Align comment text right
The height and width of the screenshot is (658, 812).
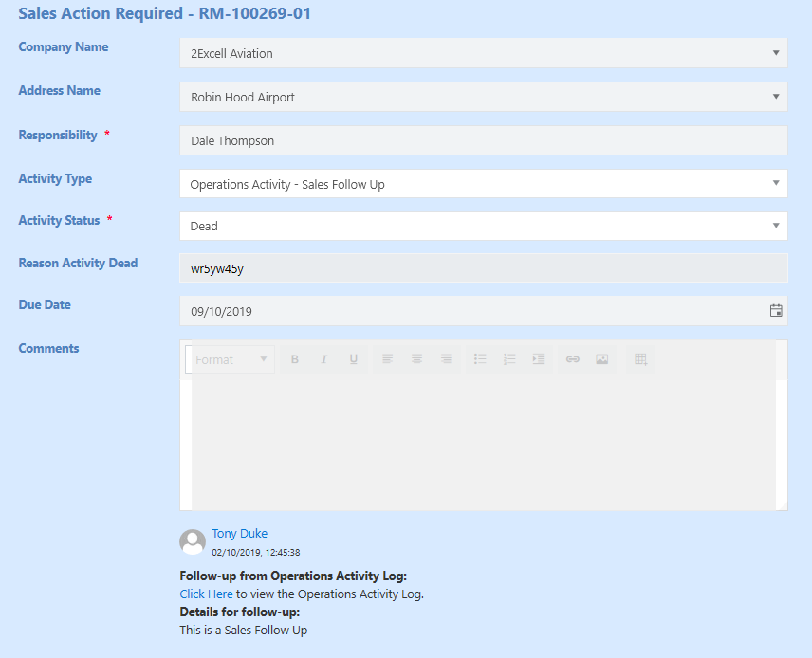[446, 359]
